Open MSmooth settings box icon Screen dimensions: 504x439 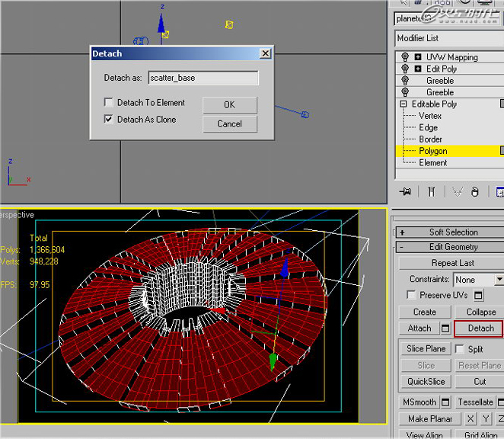[x=445, y=402]
